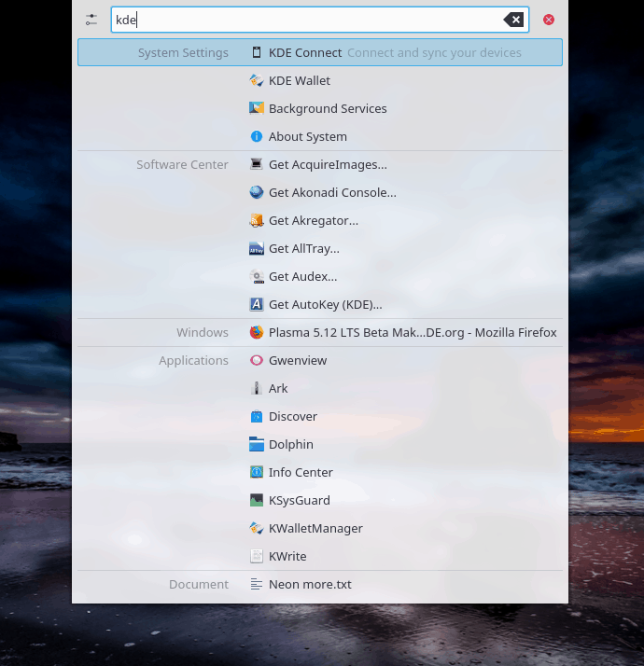This screenshot has height=666, width=644.
Task: Click the Ark archive icon
Action: coord(257,388)
